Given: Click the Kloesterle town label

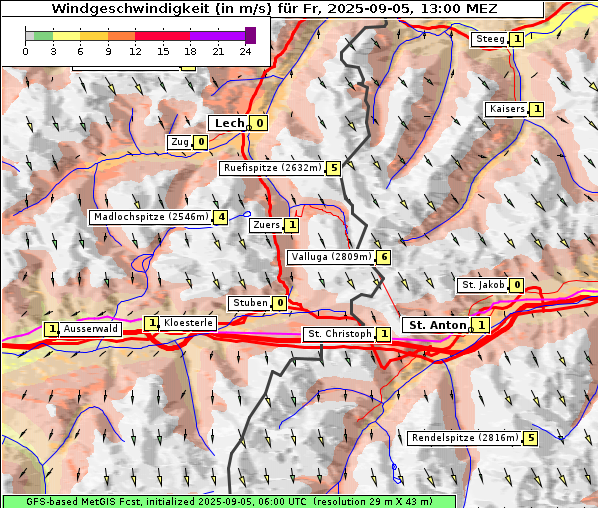Looking at the screenshot, I should pos(188,323).
